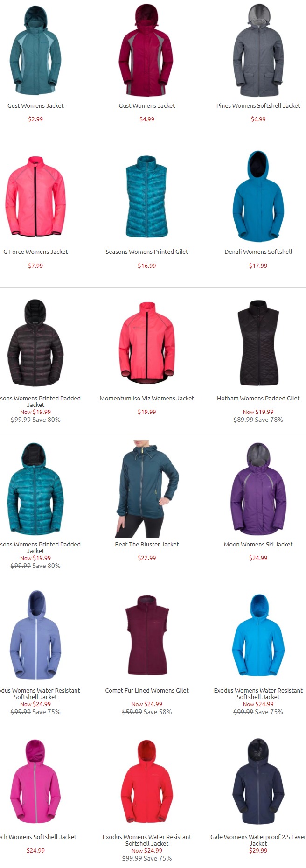Click the Momentum Iso-Viz Womens Jacket photo
This screenshot has height=868, width=306.
click(147, 342)
